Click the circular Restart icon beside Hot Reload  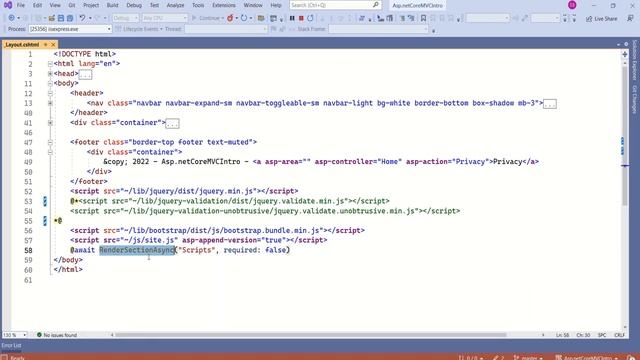[244, 18]
